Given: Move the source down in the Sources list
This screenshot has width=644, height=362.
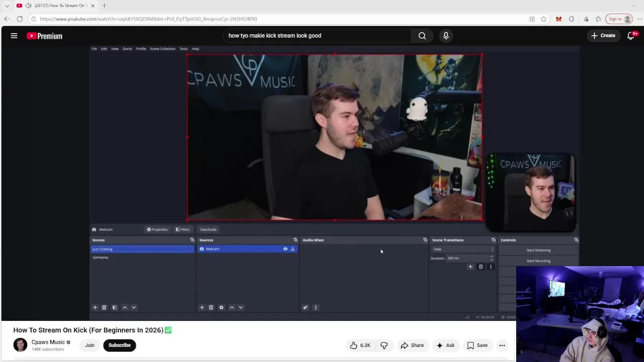Looking at the screenshot, I should click(x=240, y=307).
